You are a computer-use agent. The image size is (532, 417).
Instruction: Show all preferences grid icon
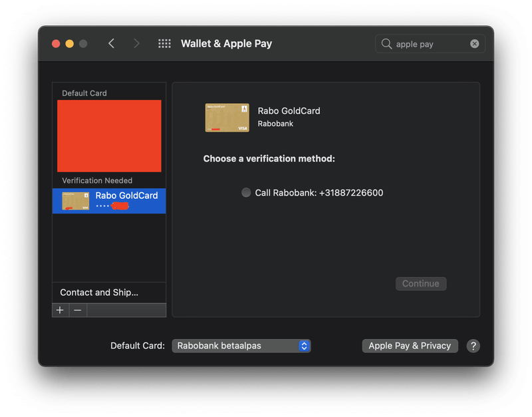point(164,43)
